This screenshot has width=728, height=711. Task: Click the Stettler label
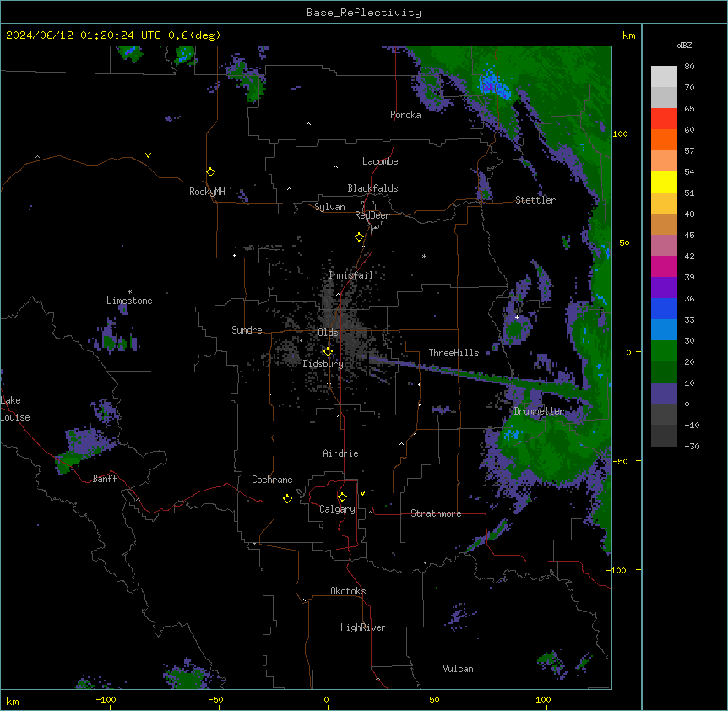point(535,200)
